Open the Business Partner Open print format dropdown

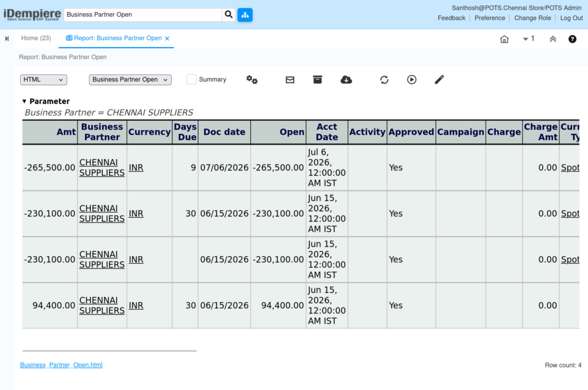tap(130, 79)
